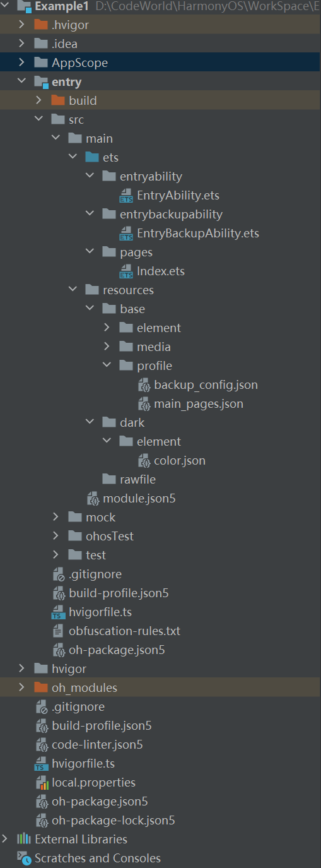The height and width of the screenshot is (868, 321).
Task: Select the rawfile folder
Action: click(137, 480)
